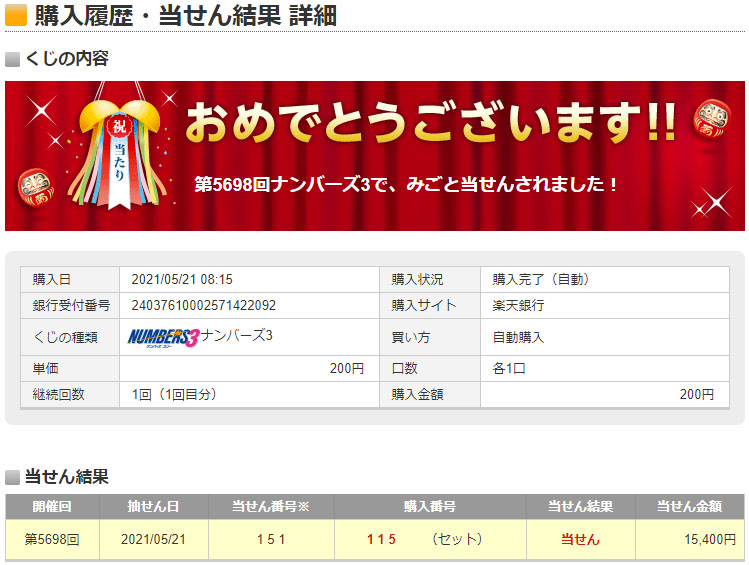Click the 当せん番号※ column header
749x565 pixels.
click(271, 506)
